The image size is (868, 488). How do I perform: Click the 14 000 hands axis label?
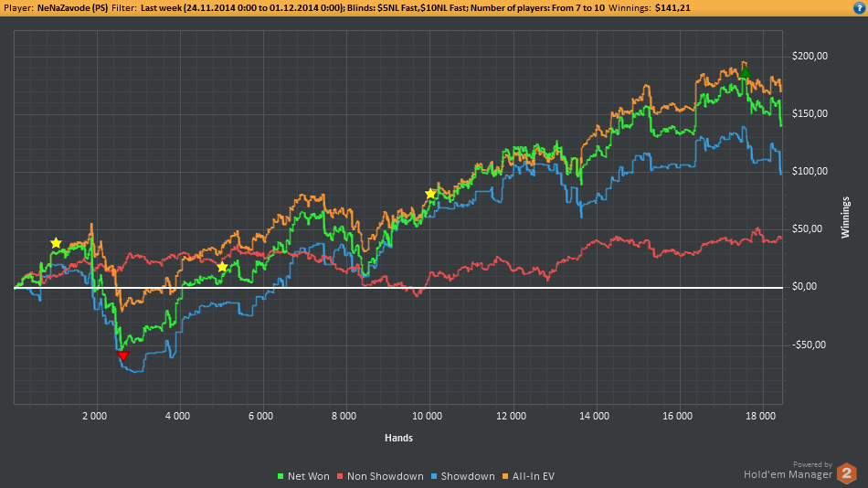[594, 416]
